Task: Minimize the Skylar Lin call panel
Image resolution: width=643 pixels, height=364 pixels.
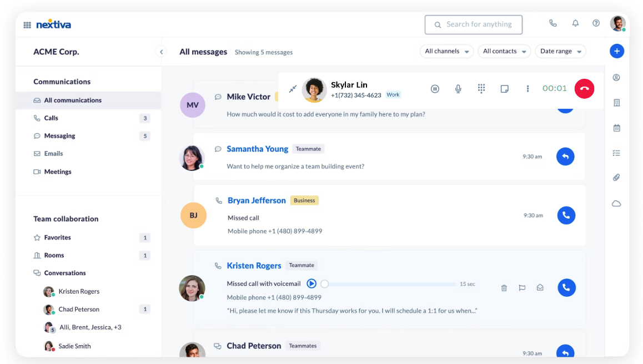Action: click(x=293, y=89)
